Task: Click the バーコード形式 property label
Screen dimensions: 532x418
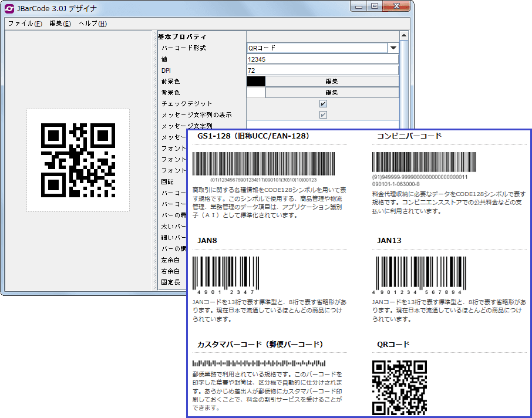Action: (x=184, y=48)
